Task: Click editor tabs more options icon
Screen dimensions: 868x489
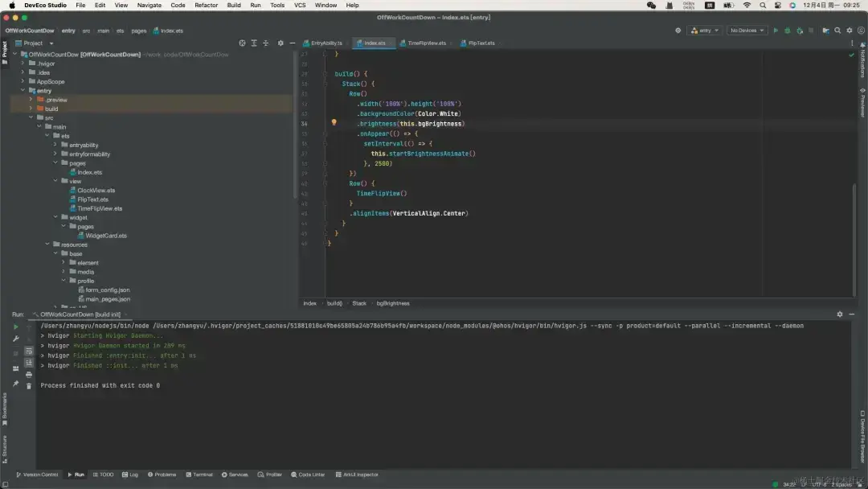Action: 852,43
